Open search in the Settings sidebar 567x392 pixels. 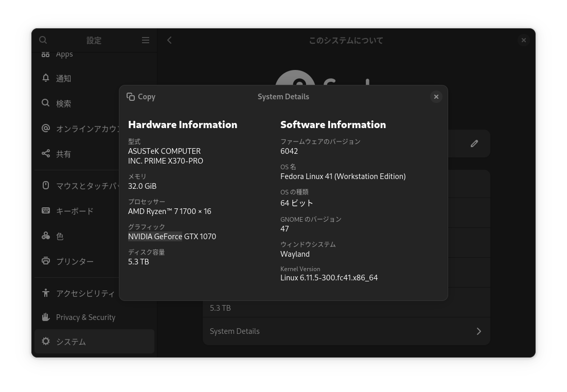coord(43,40)
